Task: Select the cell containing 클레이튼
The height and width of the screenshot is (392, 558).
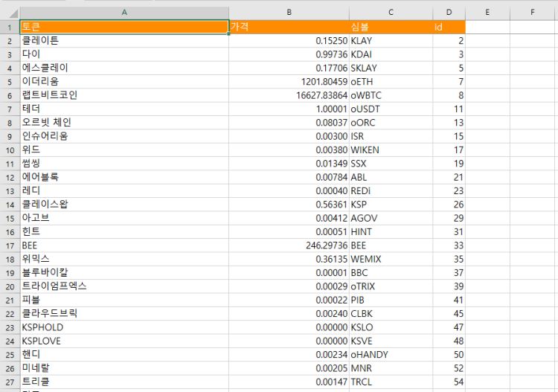Action: point(124,41)
